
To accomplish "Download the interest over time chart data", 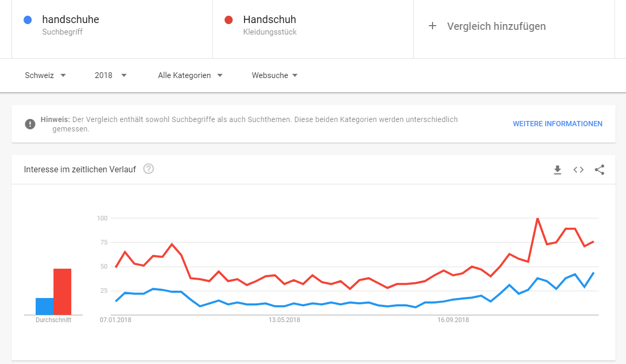I will tap(557, 170).
